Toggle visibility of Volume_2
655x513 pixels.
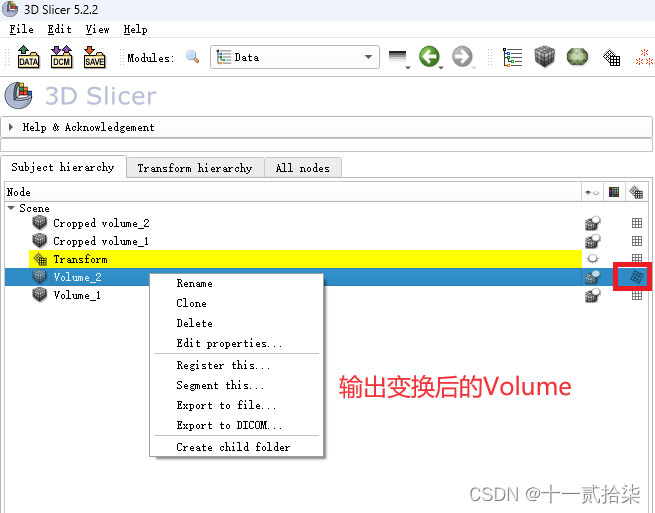[x=592, y=277]
